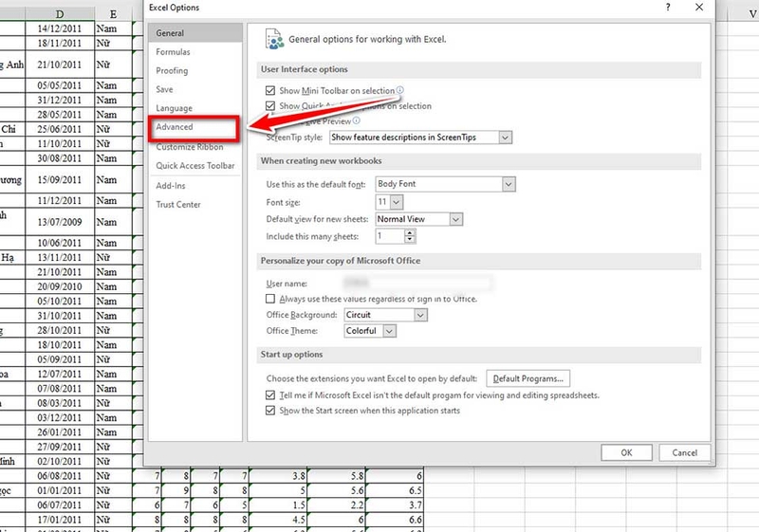
Task: Click cell with date 13/07/2009
Action: point(60,222)
